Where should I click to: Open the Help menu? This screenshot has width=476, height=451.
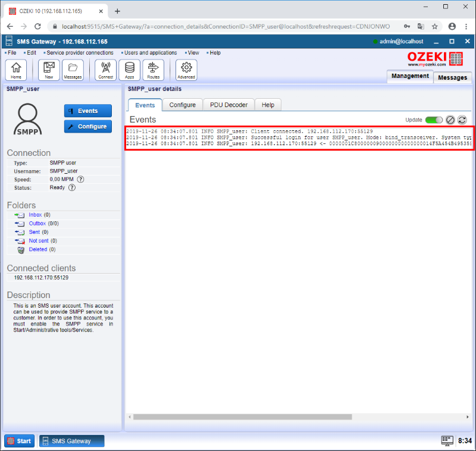[215, 53]
